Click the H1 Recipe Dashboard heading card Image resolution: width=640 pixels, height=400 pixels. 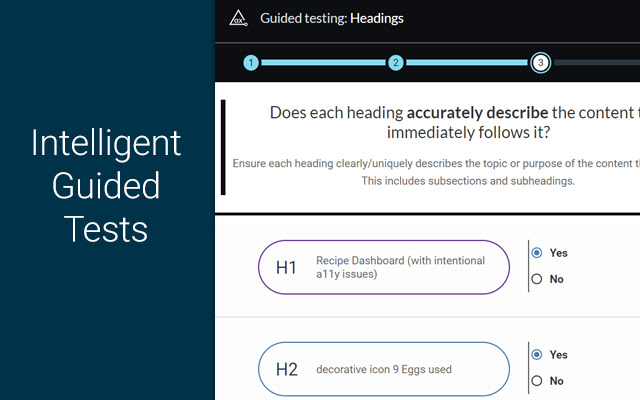tap(384, 267)
